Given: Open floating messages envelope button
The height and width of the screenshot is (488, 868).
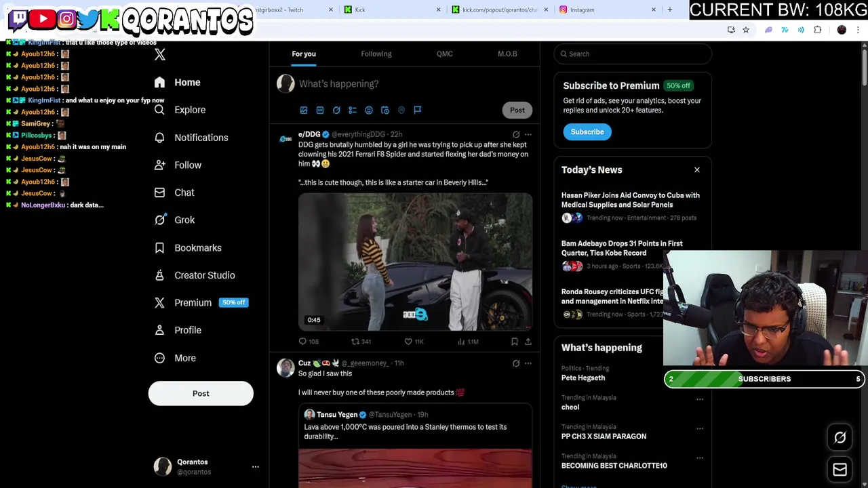Looking at the screenshot, I should pyautogui.click(x=840, y=470).
